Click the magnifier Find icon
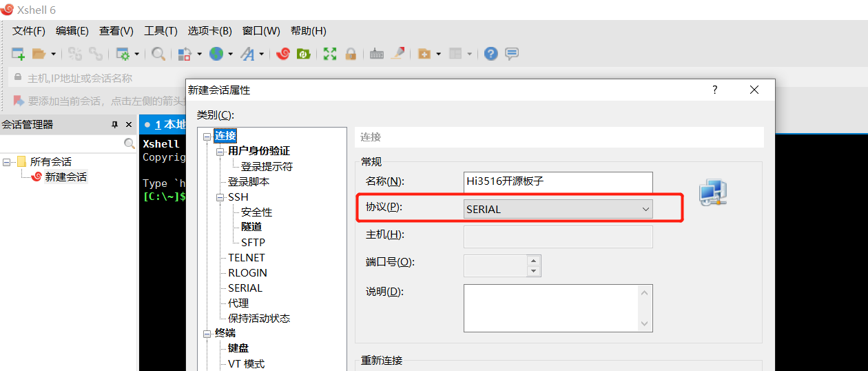Screen dimensions: 868x371 coord(158,54)
